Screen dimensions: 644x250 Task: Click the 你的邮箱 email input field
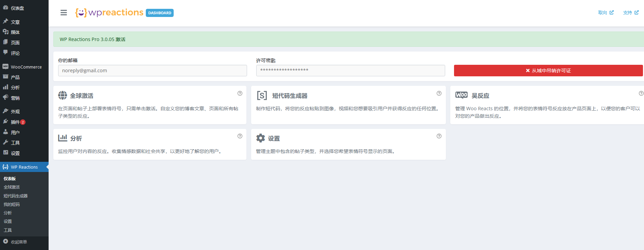(152, 71)
